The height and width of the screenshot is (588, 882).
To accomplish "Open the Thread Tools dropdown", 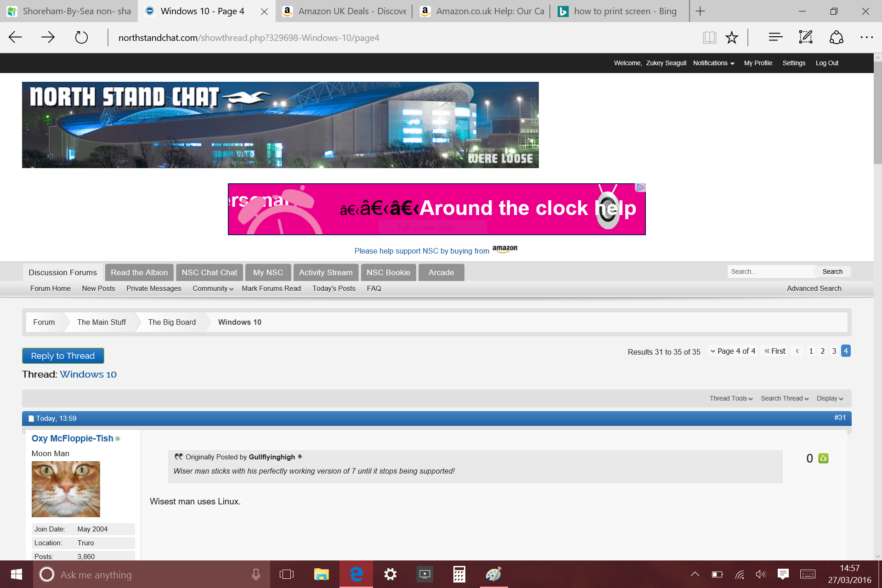I will [x=731, y=398].
